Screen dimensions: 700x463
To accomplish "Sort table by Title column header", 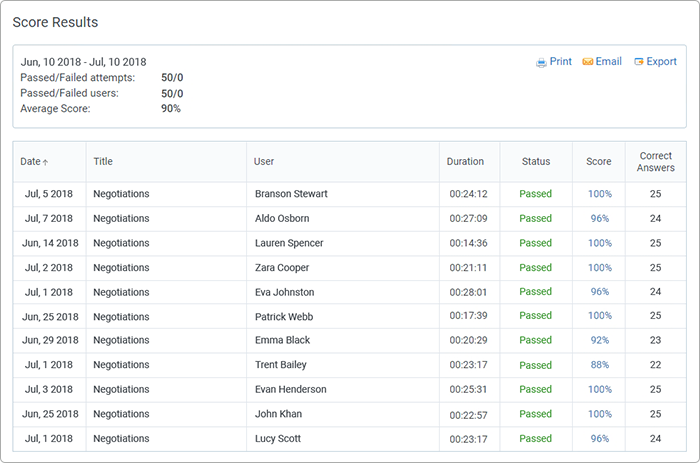I will (103, 161).
